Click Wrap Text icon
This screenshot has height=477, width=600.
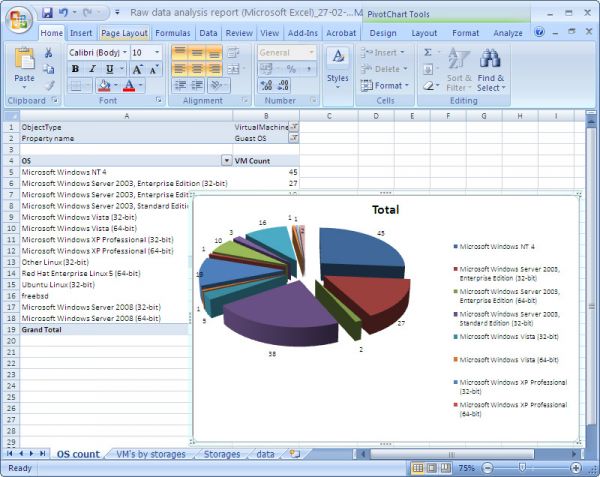click(x=233, y=53)
